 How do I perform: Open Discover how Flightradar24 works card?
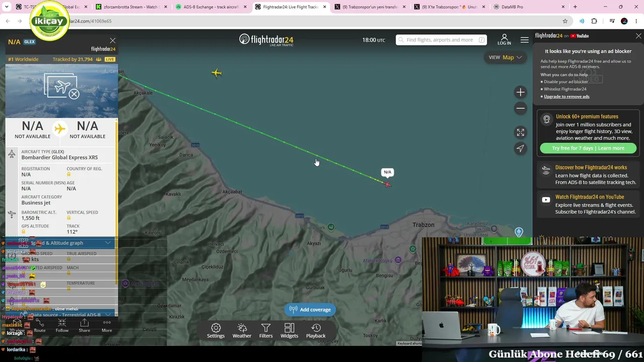(x=588, y=174)
